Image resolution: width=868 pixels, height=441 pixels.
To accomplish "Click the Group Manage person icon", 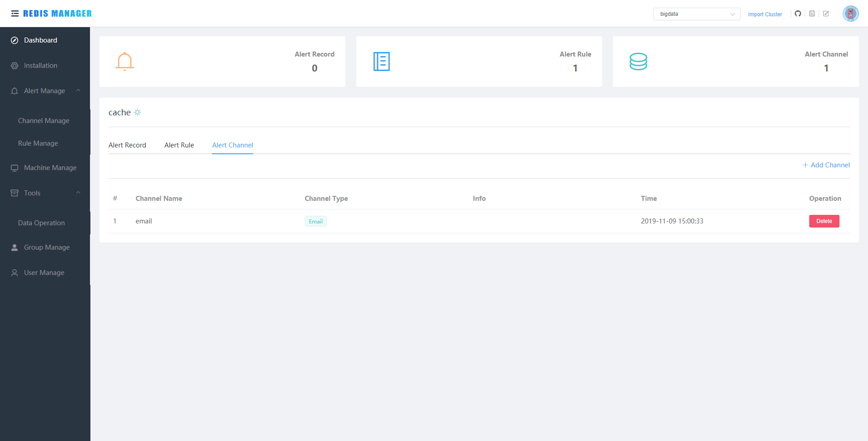I will [x=14, y=247].
